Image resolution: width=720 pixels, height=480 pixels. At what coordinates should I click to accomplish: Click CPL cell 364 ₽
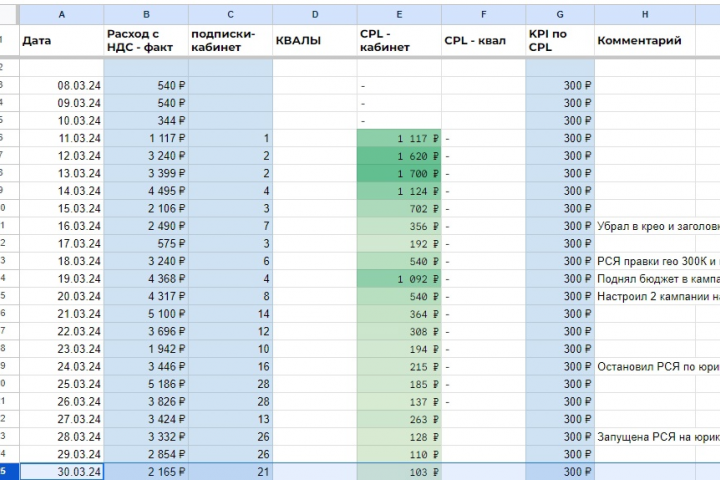click(399, 314)
